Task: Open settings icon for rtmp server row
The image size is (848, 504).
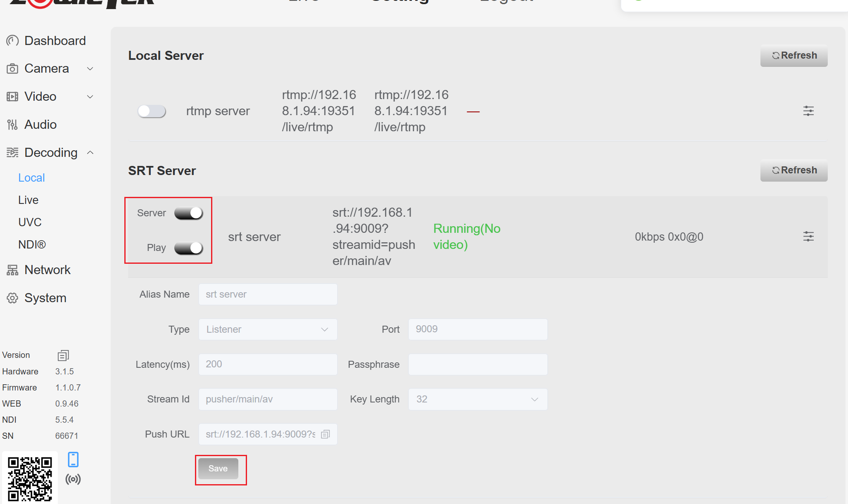Action: tap(808, 111)
